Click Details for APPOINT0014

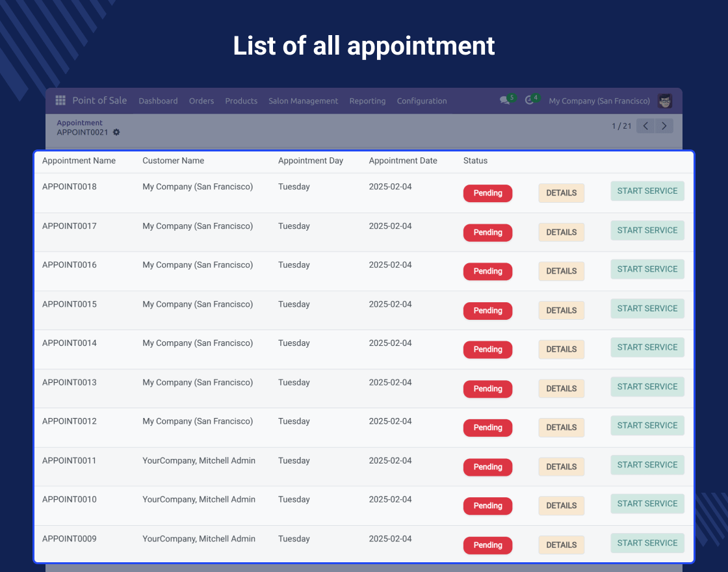562,350
